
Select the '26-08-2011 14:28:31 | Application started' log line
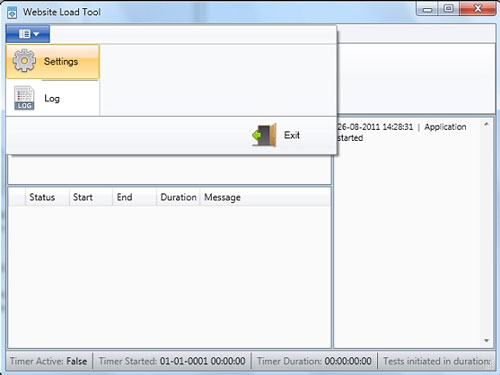[402, 132]
